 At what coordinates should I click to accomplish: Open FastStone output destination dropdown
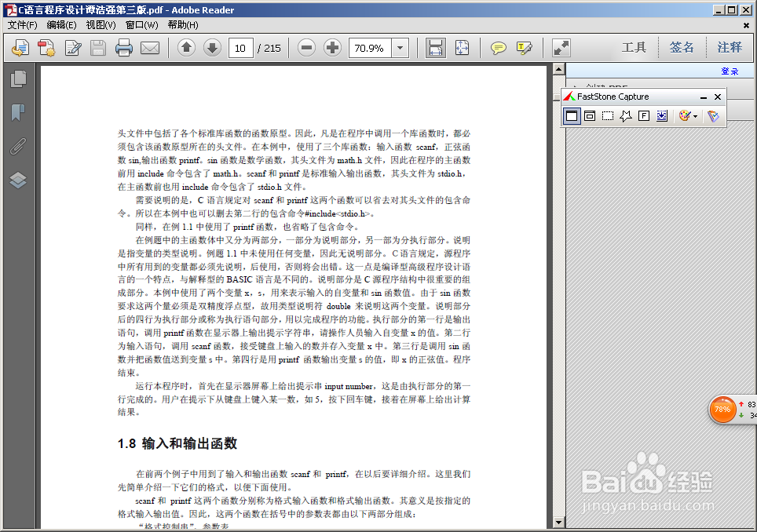click(714, 115)
